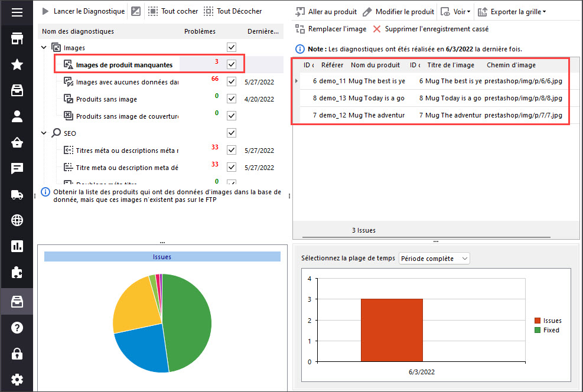
Task: Click row indicator arrow of demo_11 row
Action: point(297,81)
